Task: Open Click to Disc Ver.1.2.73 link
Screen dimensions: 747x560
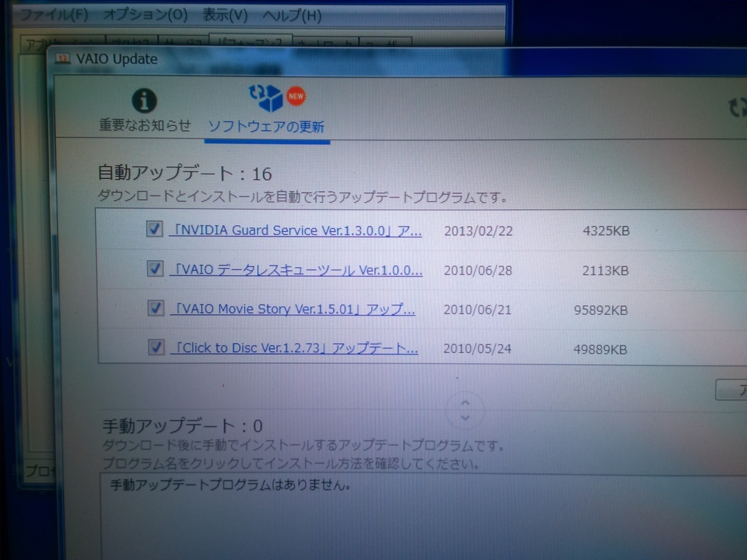Action: coord(294,348)
